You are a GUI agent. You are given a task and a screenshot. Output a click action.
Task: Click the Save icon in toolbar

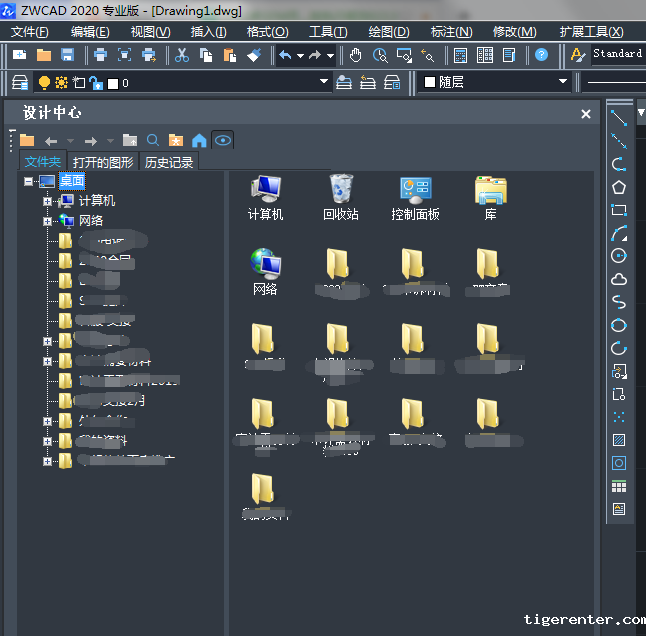67,55
